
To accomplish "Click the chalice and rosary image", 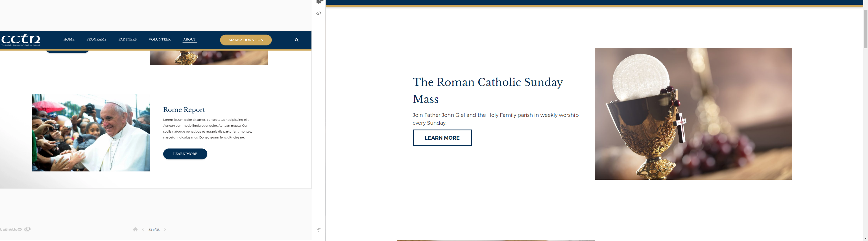I will click(693, 114).
